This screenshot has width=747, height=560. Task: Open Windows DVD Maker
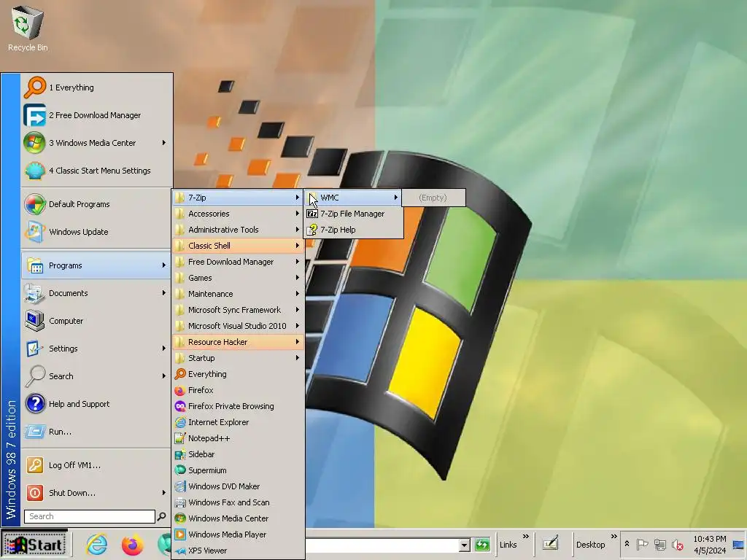click(239, 486)
